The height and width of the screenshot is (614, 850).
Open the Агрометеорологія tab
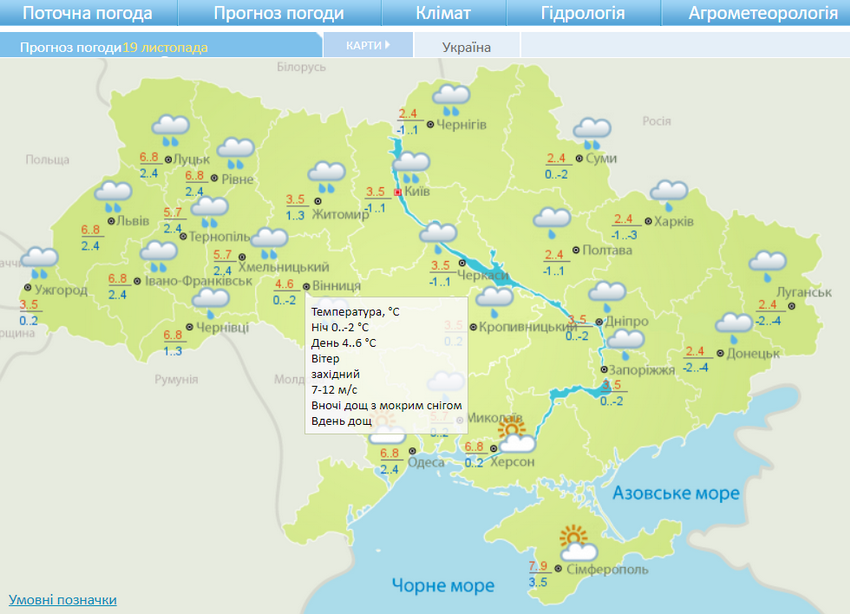tap(762, 13)
